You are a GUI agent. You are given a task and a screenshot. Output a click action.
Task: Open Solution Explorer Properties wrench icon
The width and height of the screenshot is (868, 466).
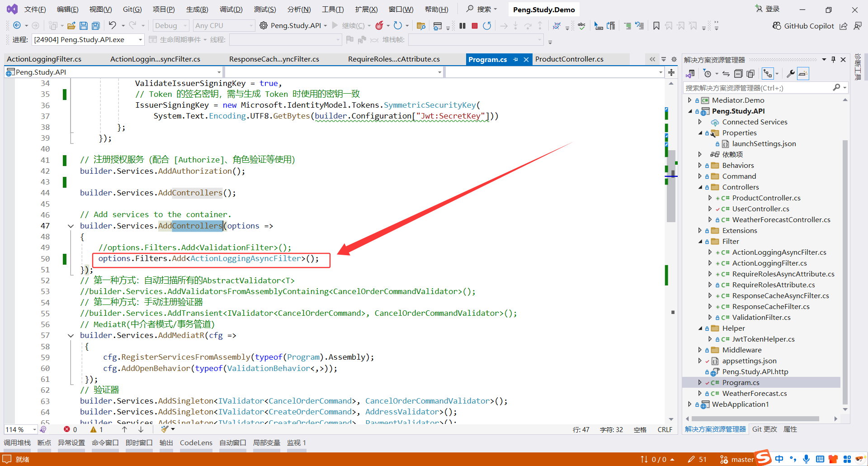click(x=790, y=73)
